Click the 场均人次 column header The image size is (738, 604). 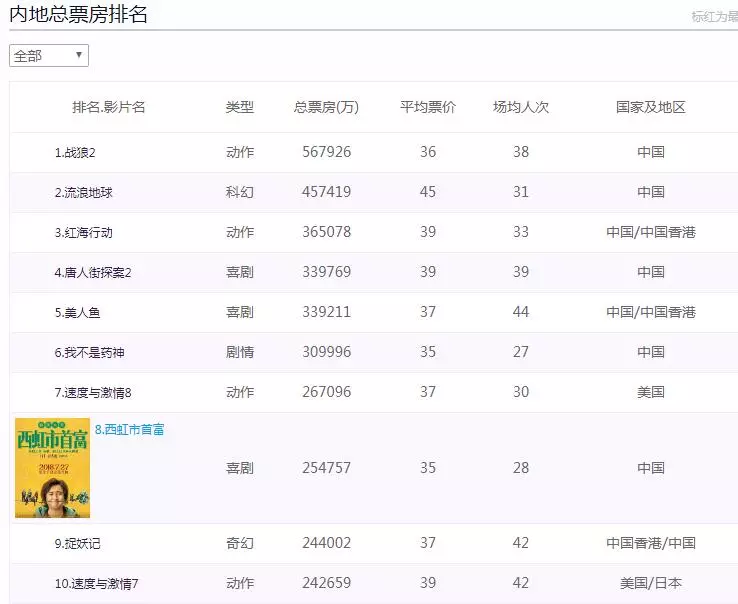521,107
